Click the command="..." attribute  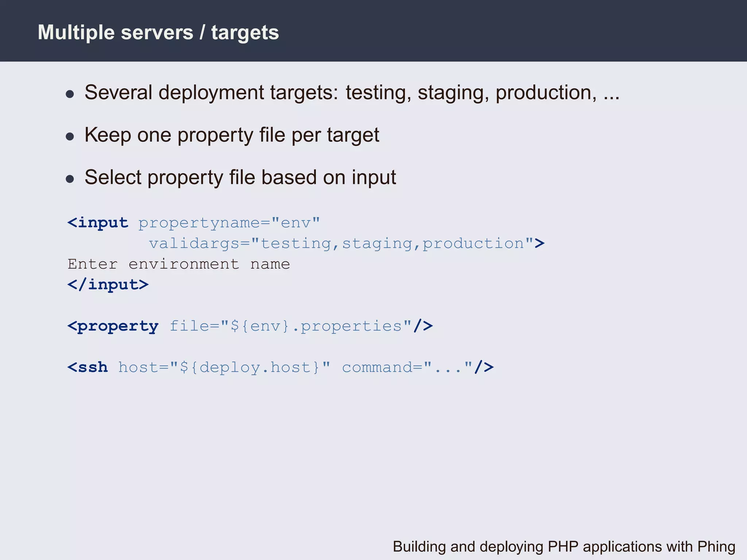click(407, 367)
